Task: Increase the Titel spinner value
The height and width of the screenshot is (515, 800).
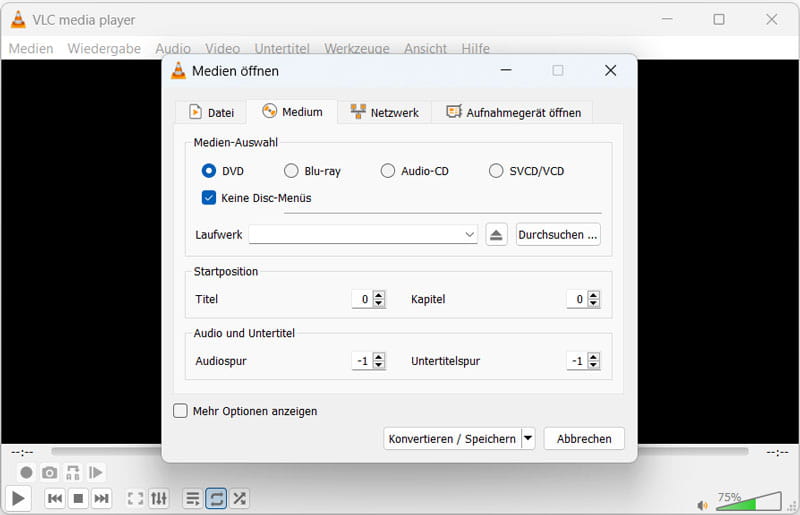Action: pos(379,295)
